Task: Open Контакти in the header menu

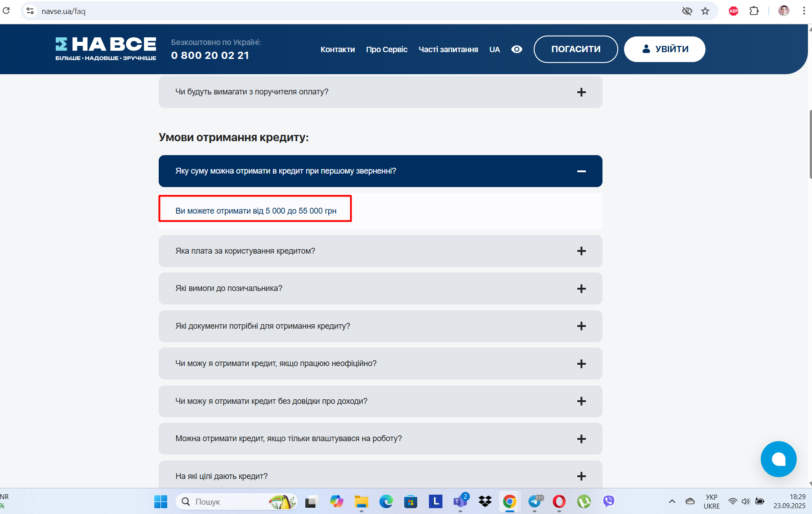Action: tap(338, 49)
